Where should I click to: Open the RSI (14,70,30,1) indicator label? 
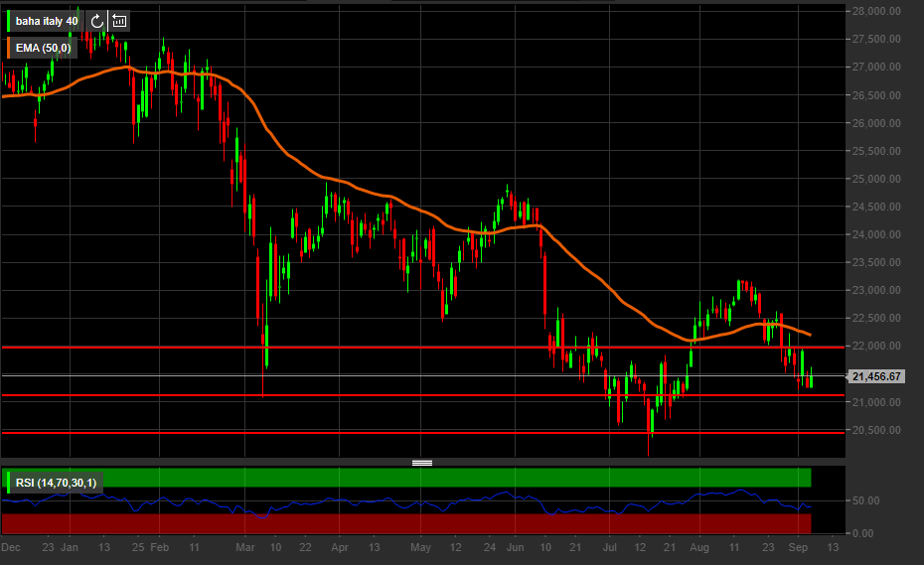(x=56, y=484)
